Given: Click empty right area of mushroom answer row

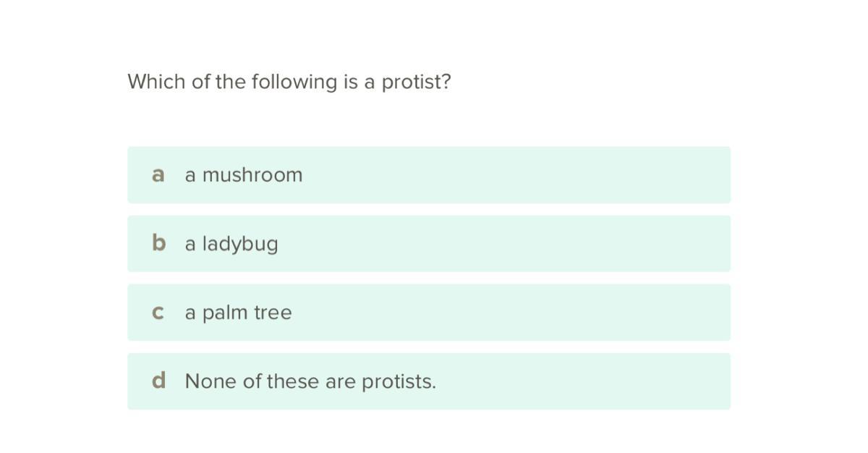Looking at the screenshot, I should coord(579,175).
